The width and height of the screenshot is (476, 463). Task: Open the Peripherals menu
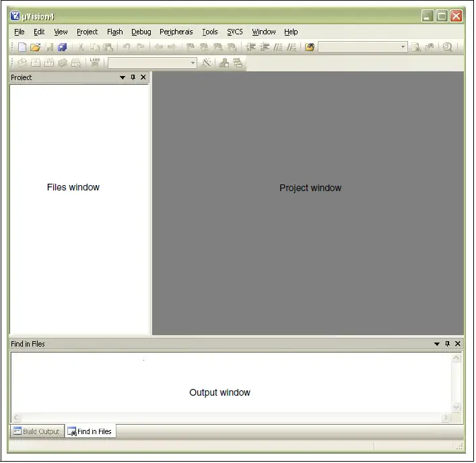pos(176,32)
